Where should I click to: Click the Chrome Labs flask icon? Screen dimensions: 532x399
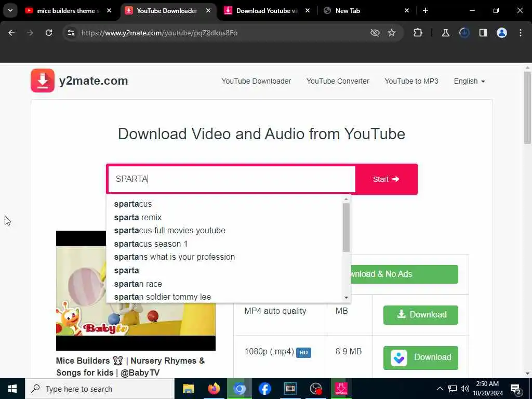tap(445, 33)
